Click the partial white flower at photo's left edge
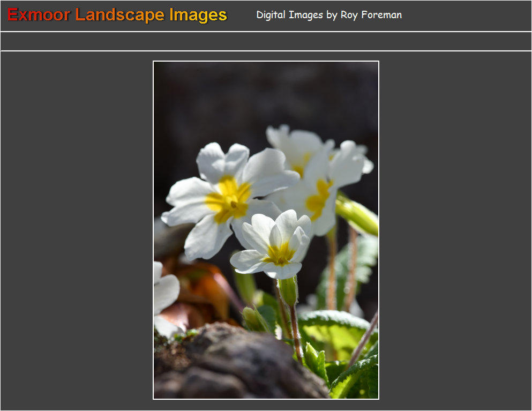This screenshot has height=411, width=532. pos(164,295)
